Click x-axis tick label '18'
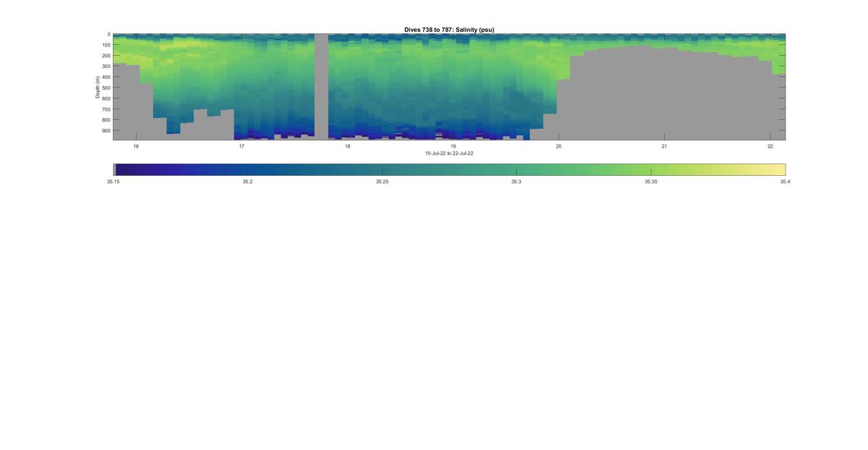 click(x=347, y=146)
